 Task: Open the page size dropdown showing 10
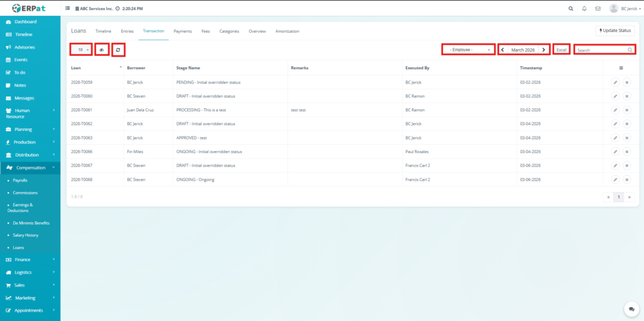[x=81, y=49]
